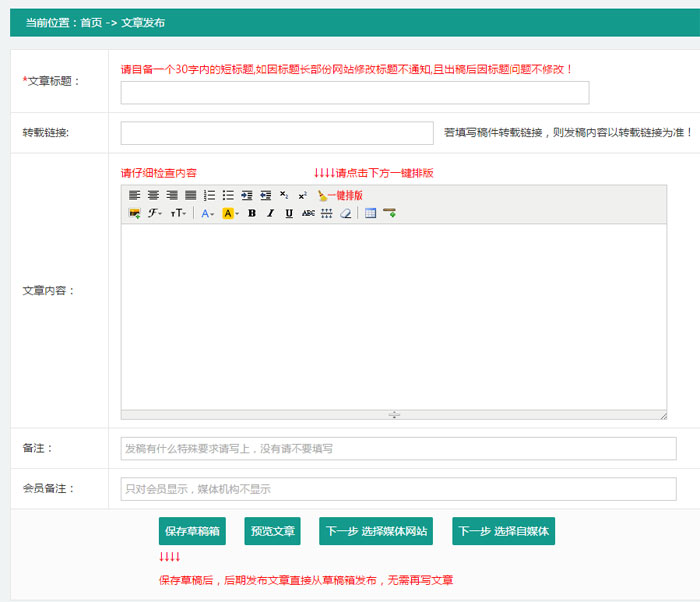
Task: Click the align left icon
Action: click(x=134, y=195)
